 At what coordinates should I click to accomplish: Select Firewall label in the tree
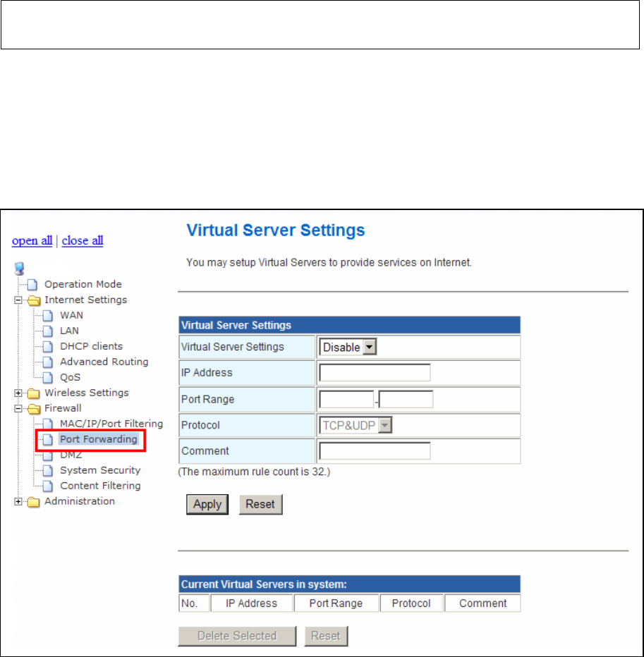point(63,409)
